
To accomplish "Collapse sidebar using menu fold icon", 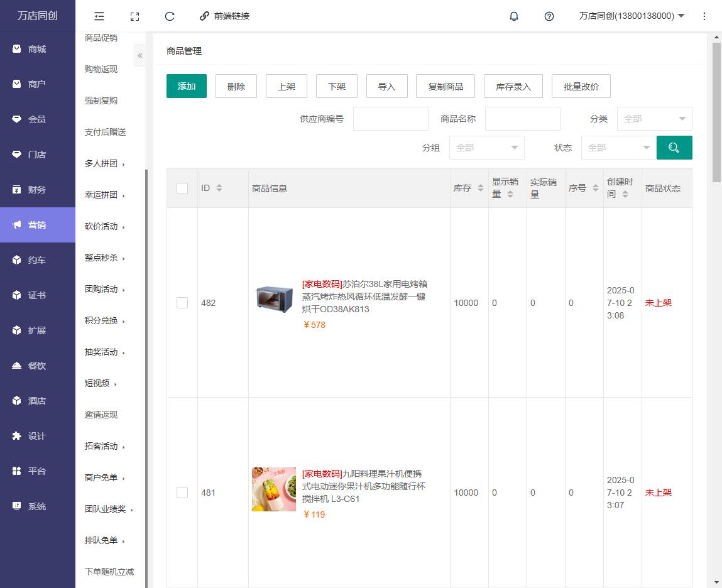I will (x=99, y=16).
